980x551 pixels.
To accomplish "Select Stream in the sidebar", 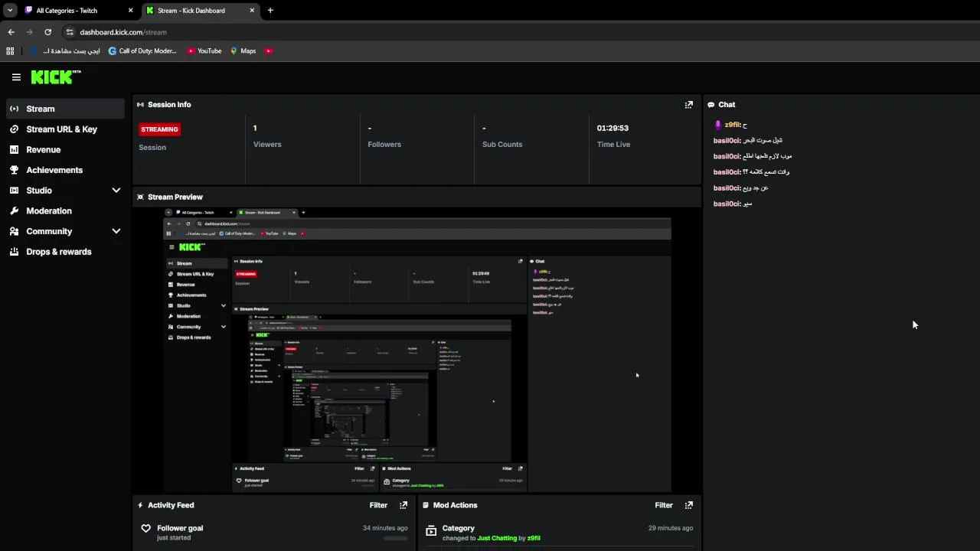I will pos(65,109).
